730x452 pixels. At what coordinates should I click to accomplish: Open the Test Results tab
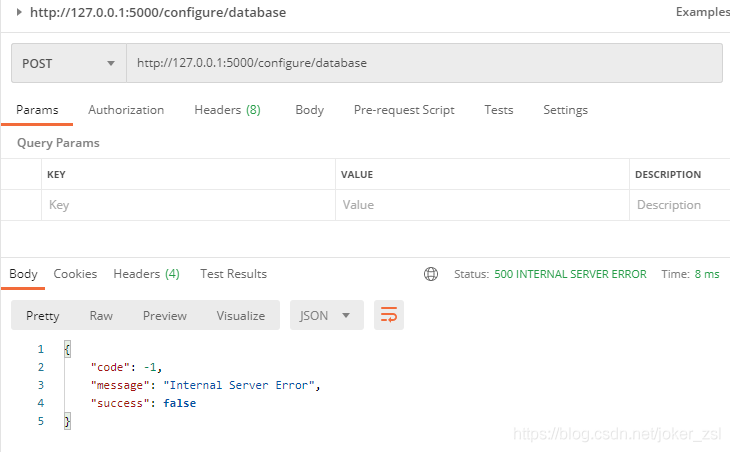tap(233, 274)
